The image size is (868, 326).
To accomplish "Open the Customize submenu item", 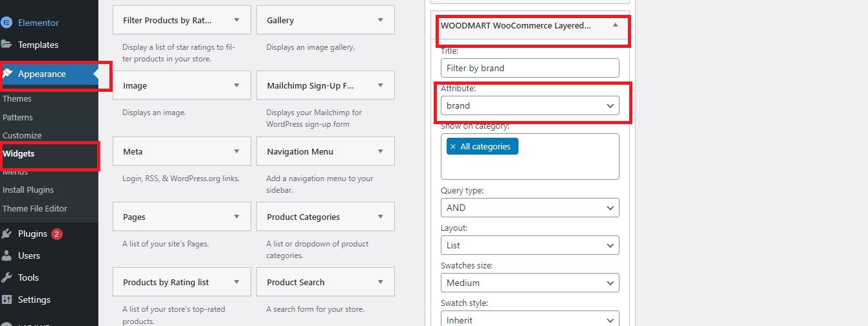I will (x=22, y=136).
